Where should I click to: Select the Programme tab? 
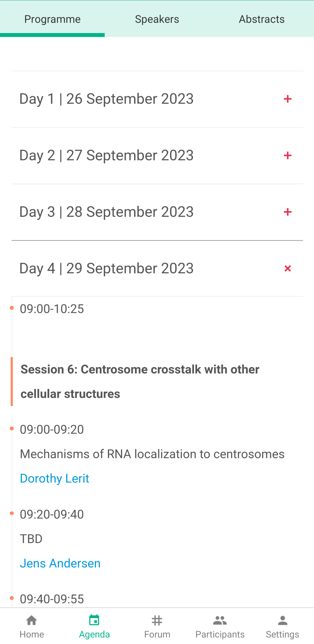pyautogui.click(x=52, y=19)
